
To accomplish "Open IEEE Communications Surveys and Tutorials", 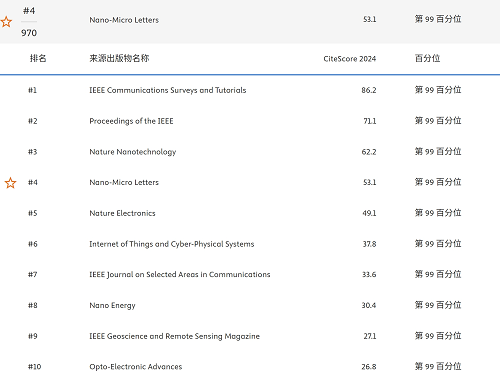I will [168, 90].
